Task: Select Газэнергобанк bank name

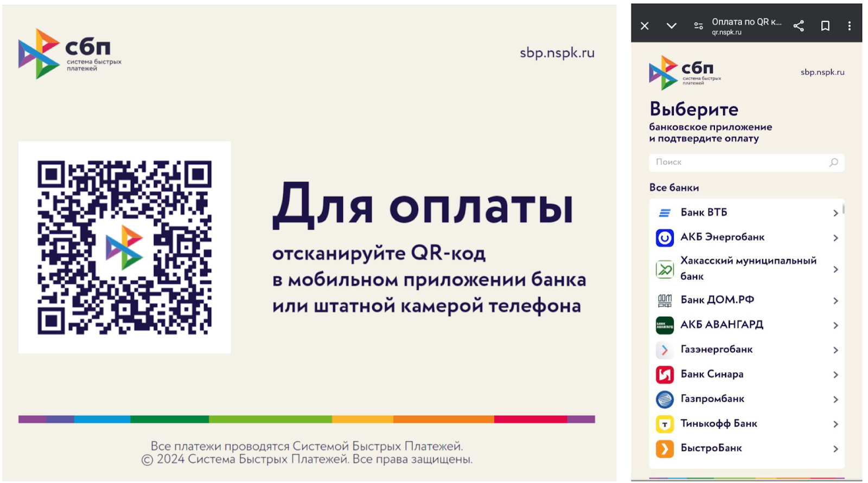Action: pyautogui.click(x=717, y=349)
